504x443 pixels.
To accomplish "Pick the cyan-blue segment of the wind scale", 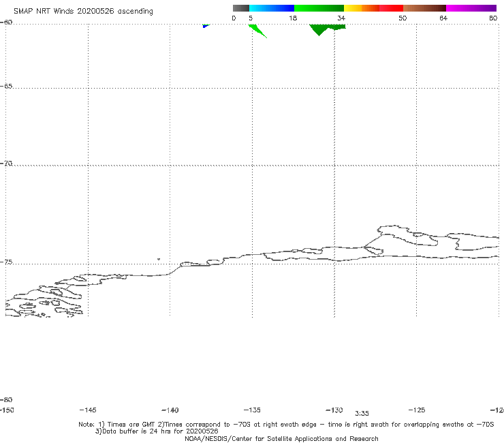I will coord(272,8).
